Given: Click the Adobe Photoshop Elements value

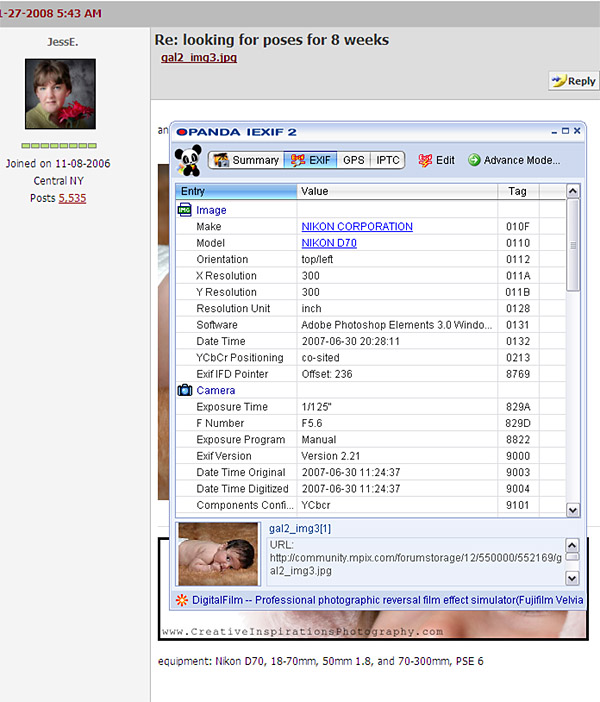Looking at the screenshot, I should [397, 325].
